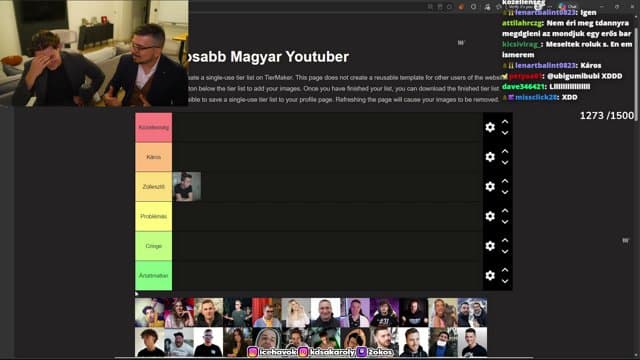640x360 pixels.
Task: Open settings gear for the tier holding one image
Action: click(490, 187)
